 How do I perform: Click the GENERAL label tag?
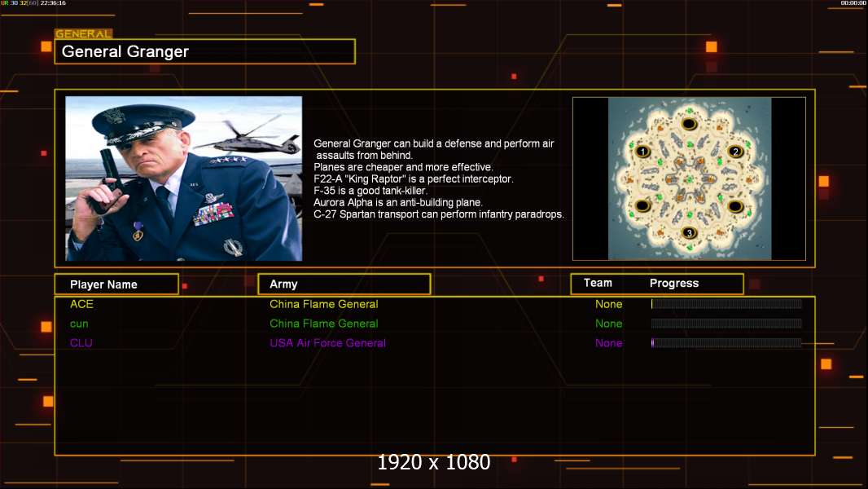pos(84,33)
